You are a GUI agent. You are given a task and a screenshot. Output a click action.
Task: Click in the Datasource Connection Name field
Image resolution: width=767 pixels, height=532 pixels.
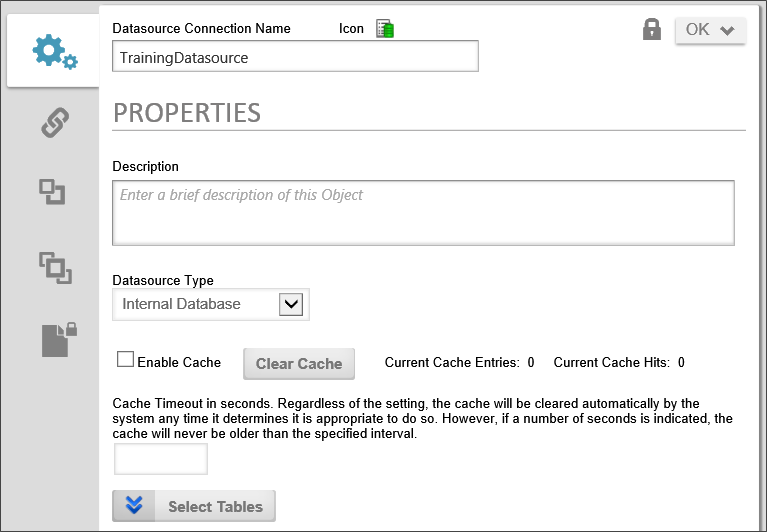point(295,57)
